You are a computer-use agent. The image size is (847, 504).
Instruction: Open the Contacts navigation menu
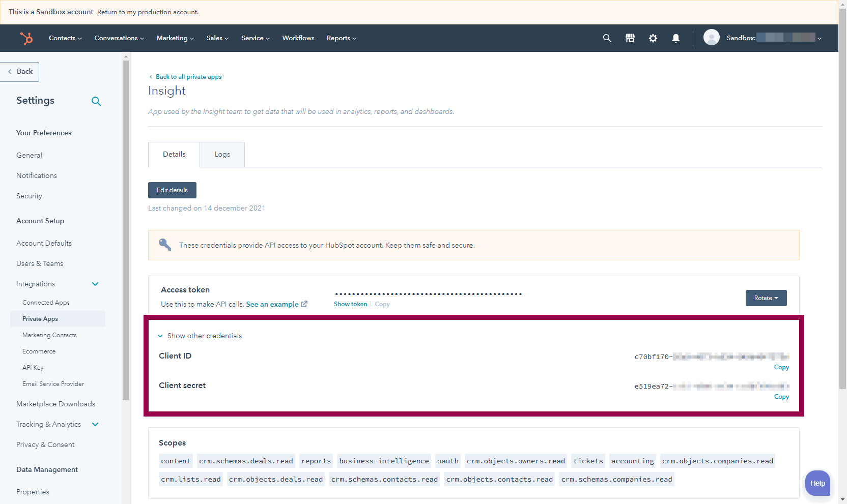click(65, 38)
